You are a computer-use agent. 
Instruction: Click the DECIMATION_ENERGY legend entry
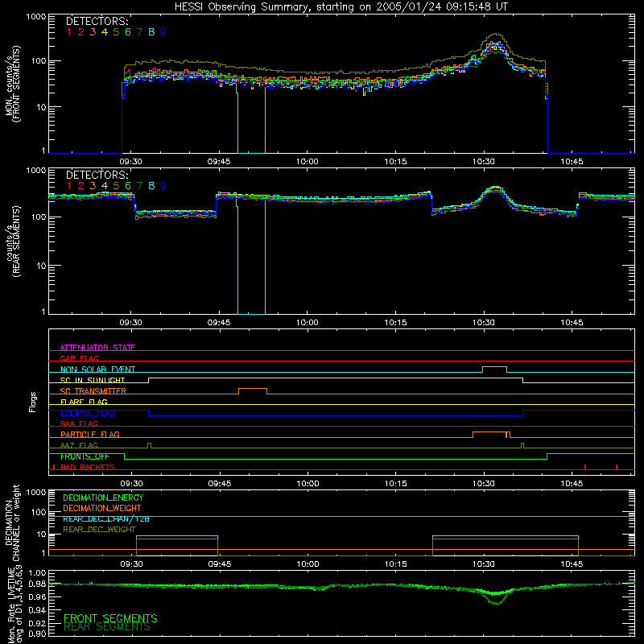pos(103,497)
